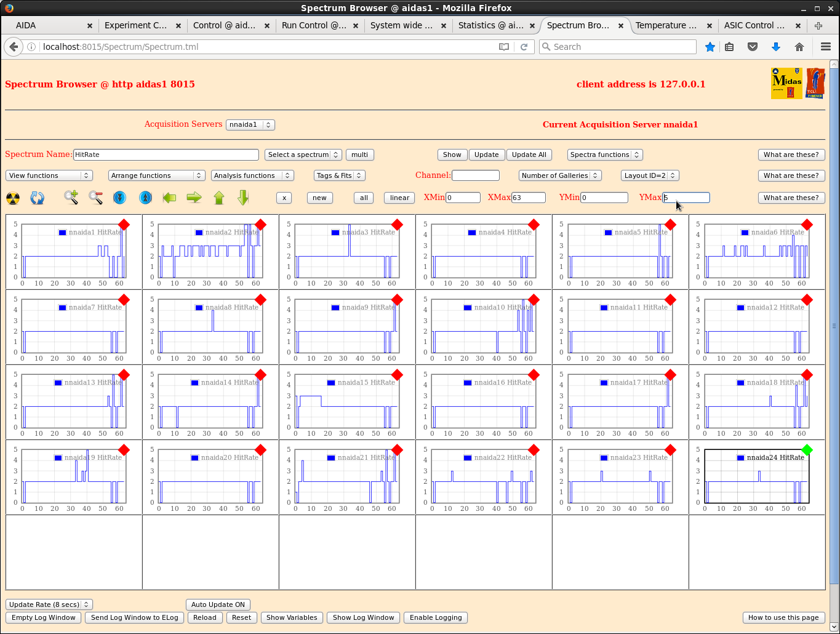Click the Pocket icon in toolbar

pyautogui.click(x=753, y=47)
